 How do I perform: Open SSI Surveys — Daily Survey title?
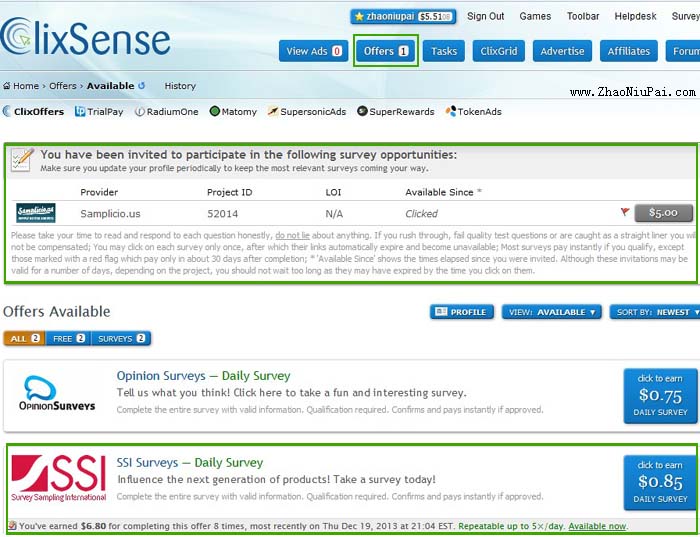190,462
